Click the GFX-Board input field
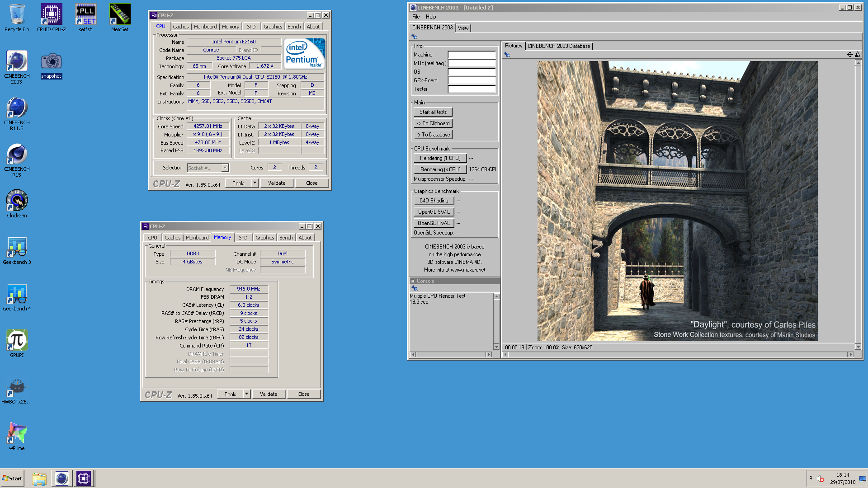868x488 pixels. pyautogui.click(x=472, y=80)
